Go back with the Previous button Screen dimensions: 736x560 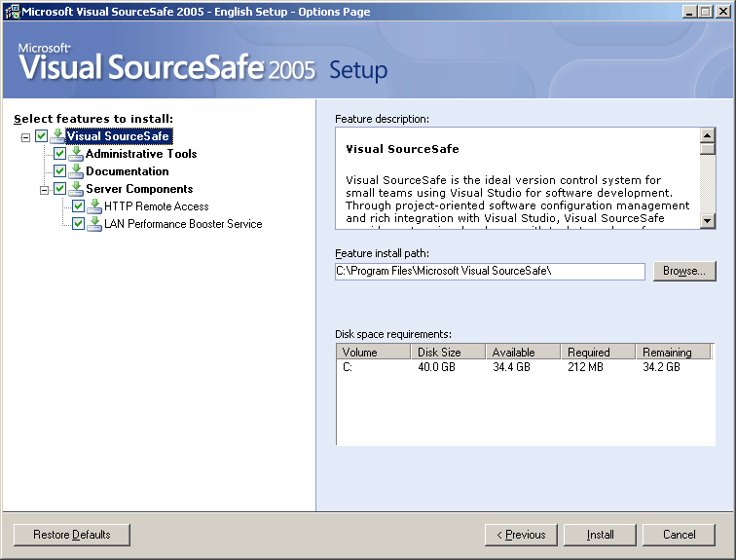[x=521, y=535]
